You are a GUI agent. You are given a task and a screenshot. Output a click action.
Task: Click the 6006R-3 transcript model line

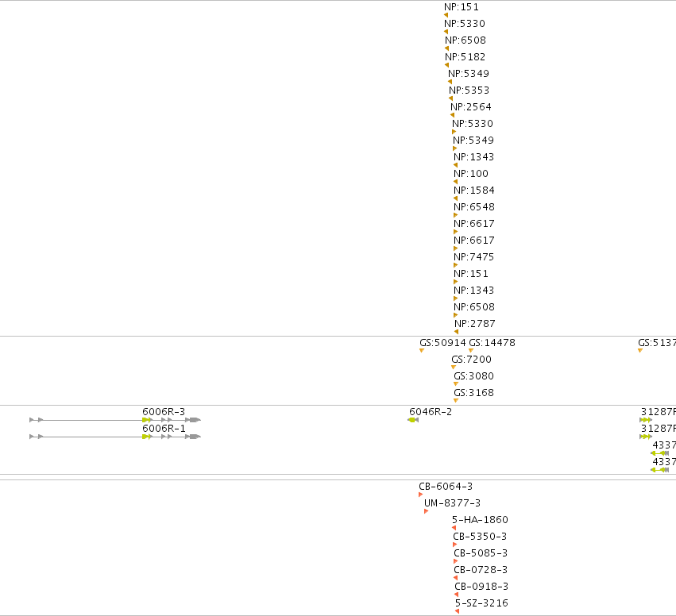pyautogui.click(x=115, y=420)
